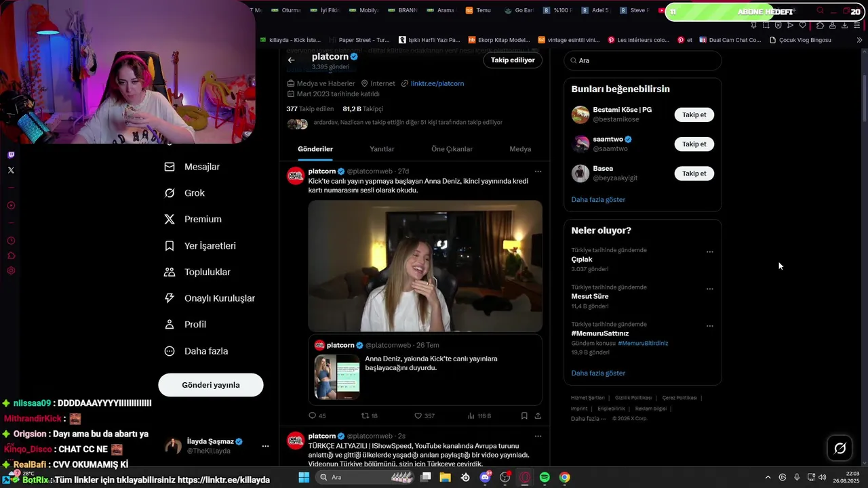The width and height of the screenshot is (868, 488).
Task: Click Daha fazla göster under trends
Action: pyautogui.click(x=598, y=373)
